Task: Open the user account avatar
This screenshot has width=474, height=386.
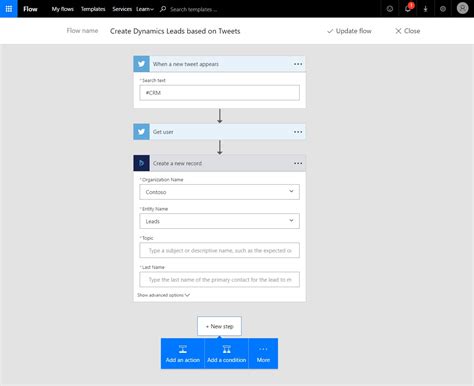Action: pyautogui.click(x=463, y=8)
